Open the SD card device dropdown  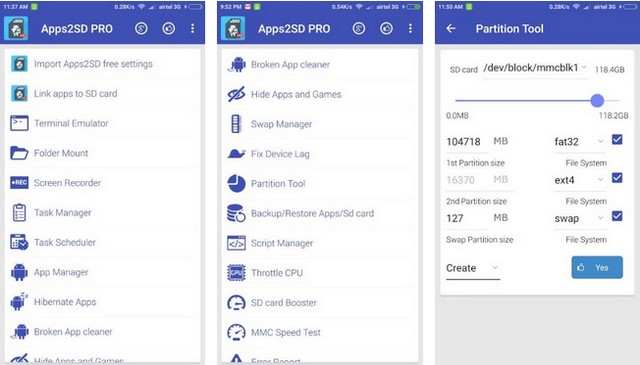click(535, 68)
